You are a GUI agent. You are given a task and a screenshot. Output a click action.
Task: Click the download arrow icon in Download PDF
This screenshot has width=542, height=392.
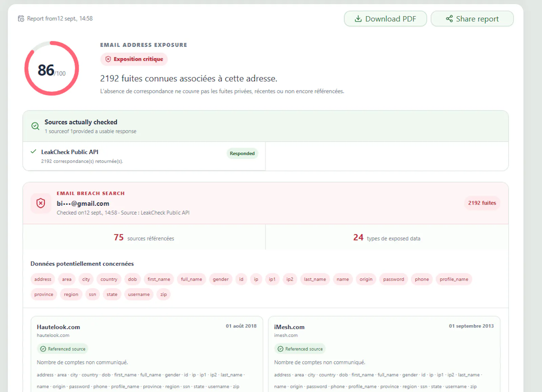[358, 19]
